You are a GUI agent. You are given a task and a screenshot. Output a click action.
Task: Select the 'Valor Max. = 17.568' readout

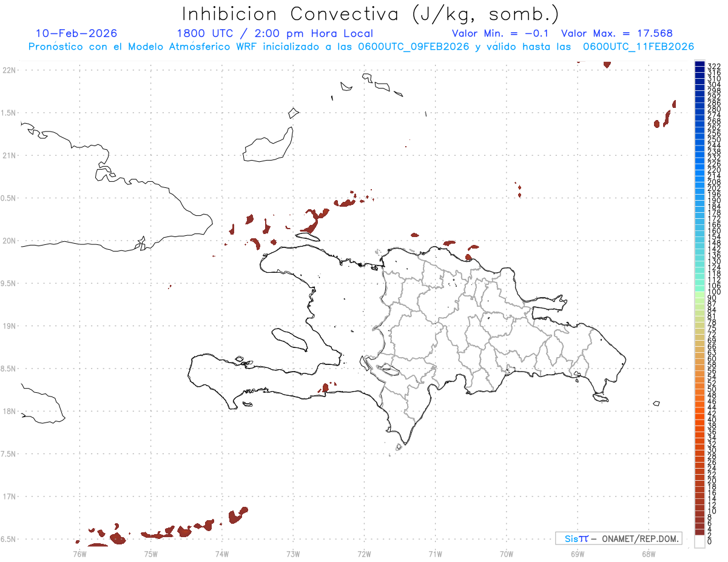(x=617, y=33)
